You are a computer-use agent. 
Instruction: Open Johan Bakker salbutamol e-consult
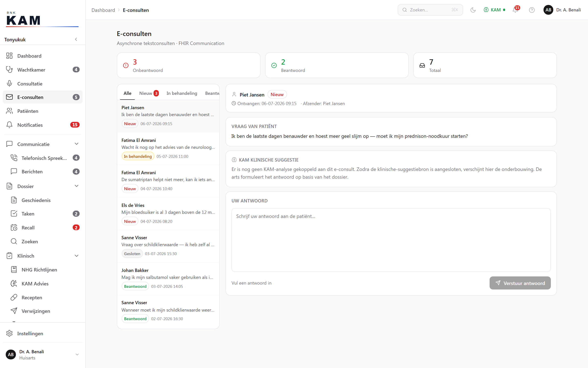pyautogui.click(x=168, y=278)
